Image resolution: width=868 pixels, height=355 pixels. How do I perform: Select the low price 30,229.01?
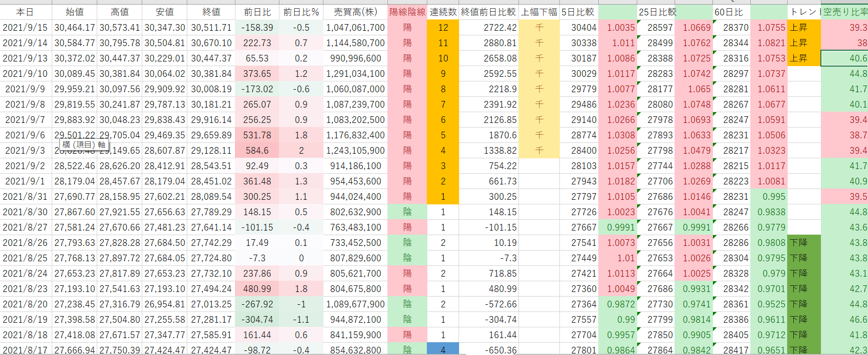click(x=164, y=58)
